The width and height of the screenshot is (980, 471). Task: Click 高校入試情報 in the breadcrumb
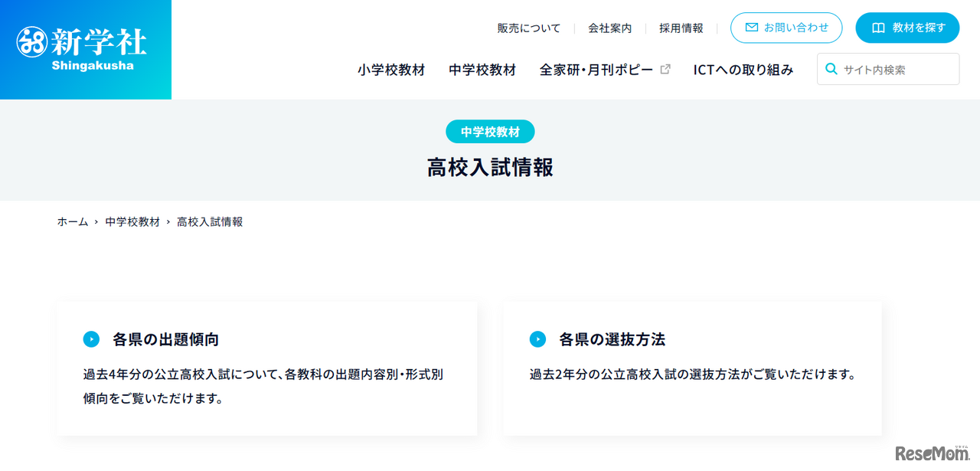point(210,222)
